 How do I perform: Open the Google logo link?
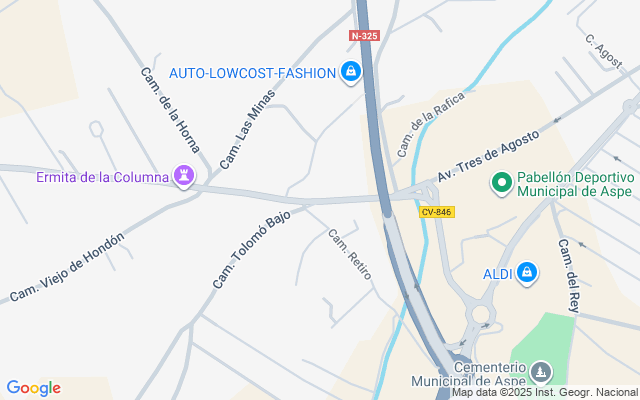coord(33,388)
